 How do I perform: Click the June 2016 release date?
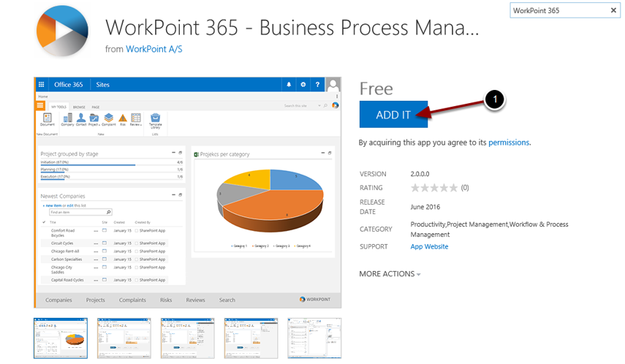tap(425, 207)
